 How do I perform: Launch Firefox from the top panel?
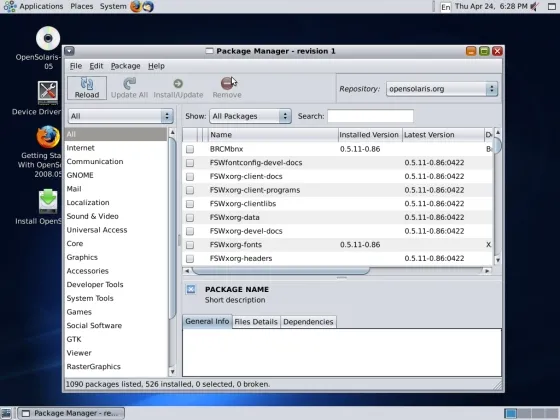[x=136, y=6]
